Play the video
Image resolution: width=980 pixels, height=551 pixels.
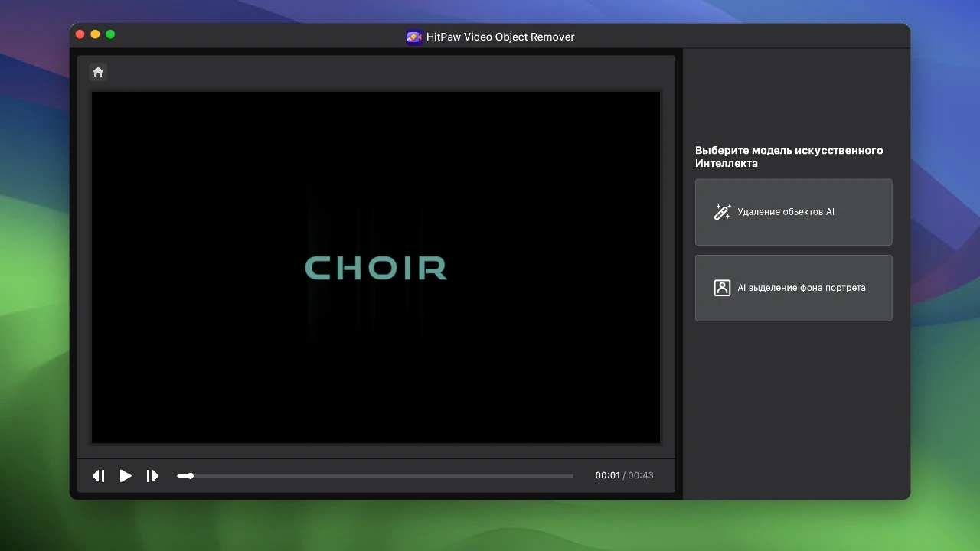click(126, 476)
